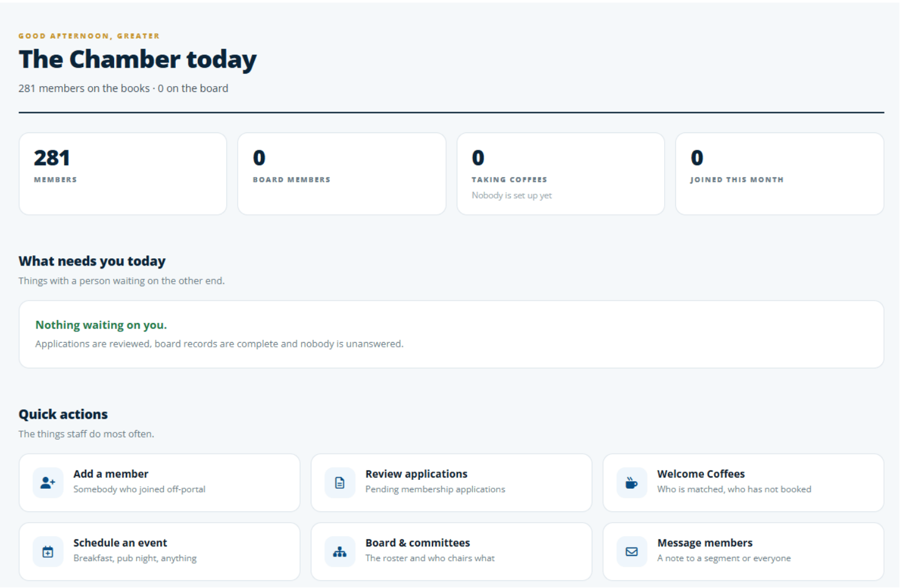Viewport: 900px width, 588px height.
Task: Click the "Nothing waiting on you." text
Action: pyautogui.click(x=101, y=325)
